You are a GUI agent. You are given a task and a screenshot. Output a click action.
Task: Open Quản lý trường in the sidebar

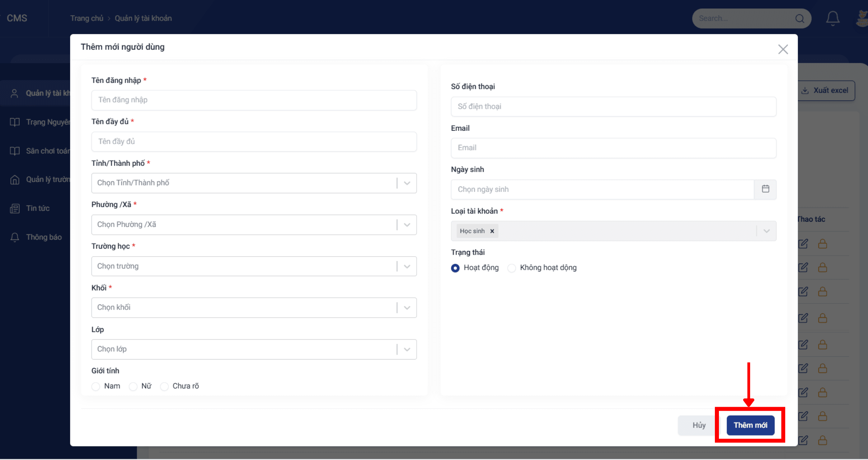coord(40,180)
